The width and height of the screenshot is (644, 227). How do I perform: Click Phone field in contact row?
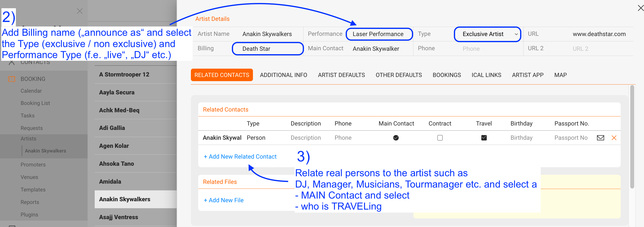pos(343,138)
